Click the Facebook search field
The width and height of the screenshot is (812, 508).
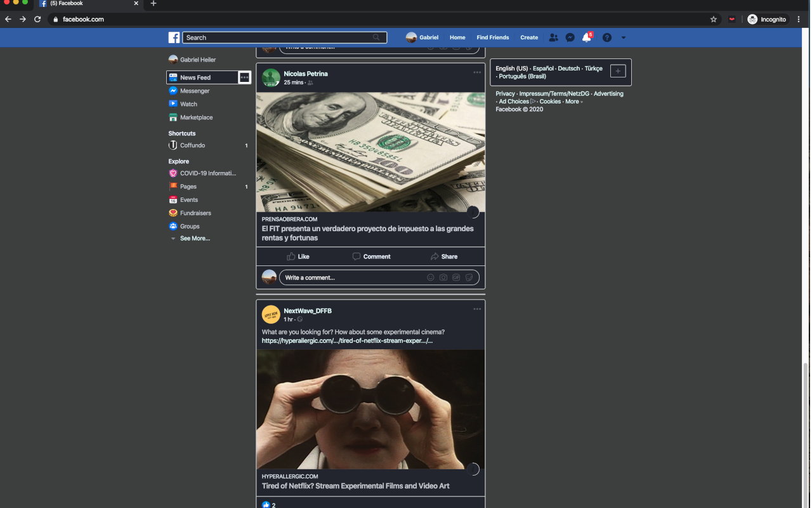click(x=279, y=37)
